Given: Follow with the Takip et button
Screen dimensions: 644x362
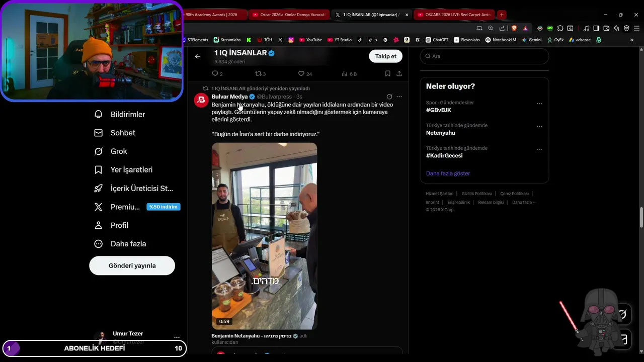Looking at the screenshot, I should (386, 56).
